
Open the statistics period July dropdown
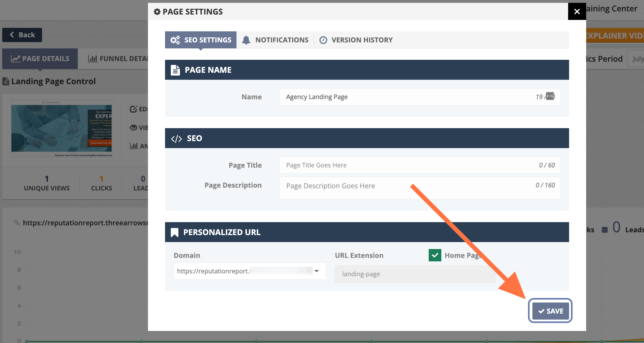[x=635, y=59]
